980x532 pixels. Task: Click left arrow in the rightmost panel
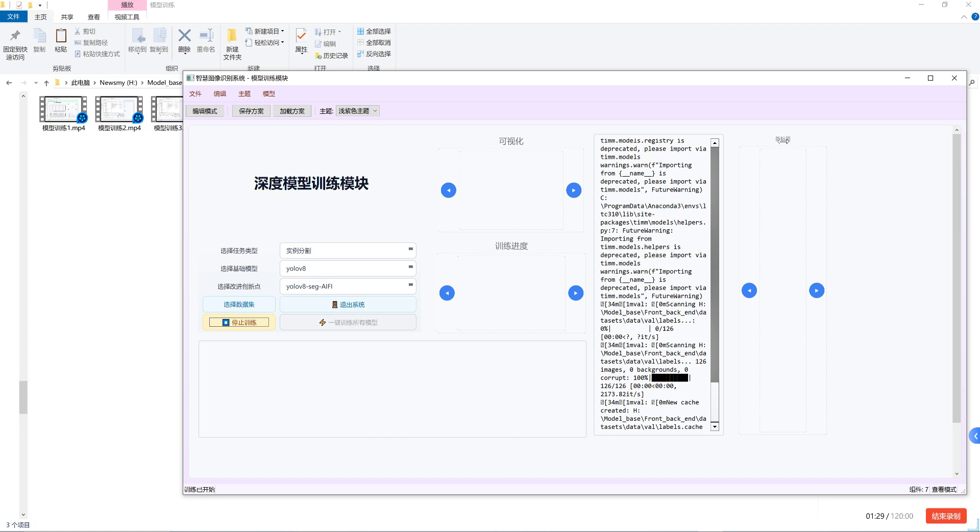pos(749,291)
